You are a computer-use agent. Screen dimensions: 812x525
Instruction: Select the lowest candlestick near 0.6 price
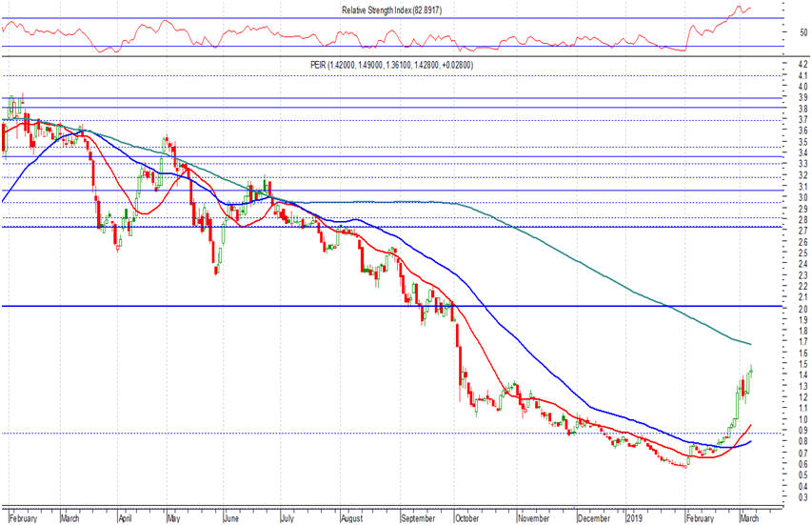[683, 464]
